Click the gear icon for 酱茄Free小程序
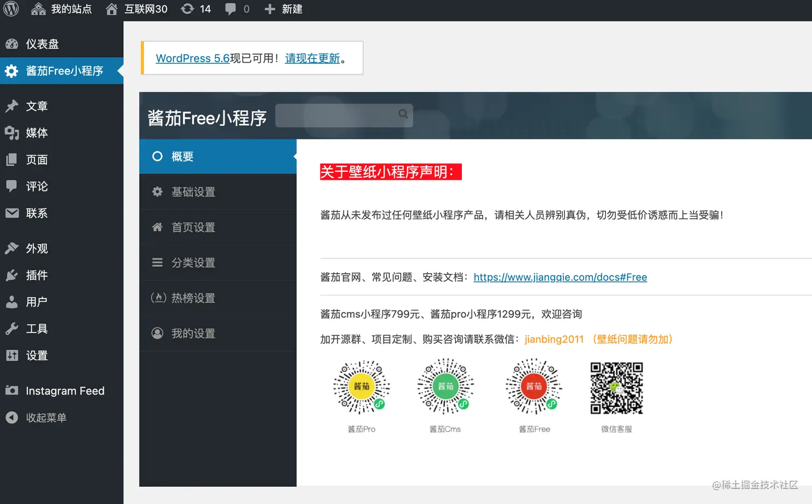The image size is (812, 504). (x=12, y=71)
